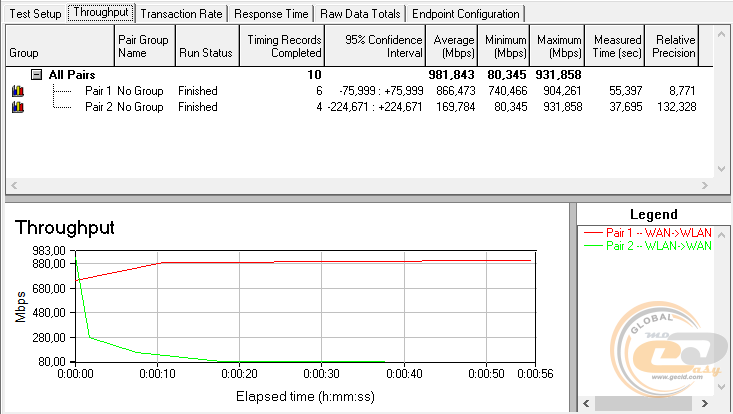Click the legend scroll up arrow

click(x=722, y=235)
